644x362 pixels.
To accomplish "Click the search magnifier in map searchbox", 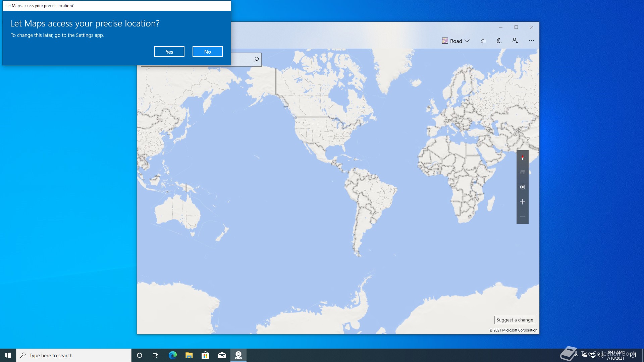I will [x=256, y=60].
